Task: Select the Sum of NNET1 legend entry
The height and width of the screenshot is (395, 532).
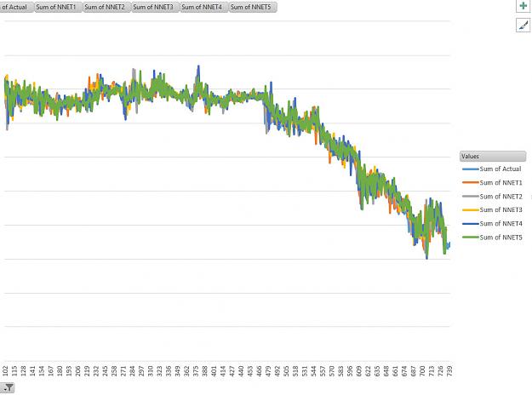Action: 492,182
